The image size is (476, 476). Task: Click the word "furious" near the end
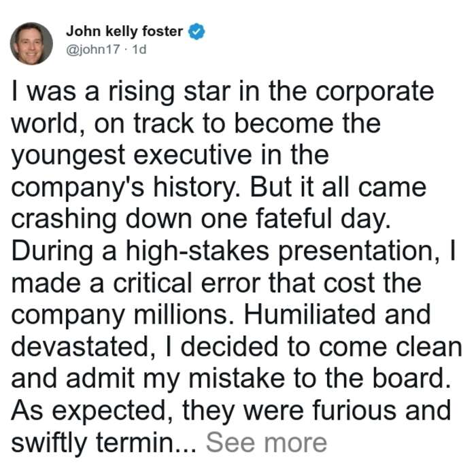pos(354,411)
